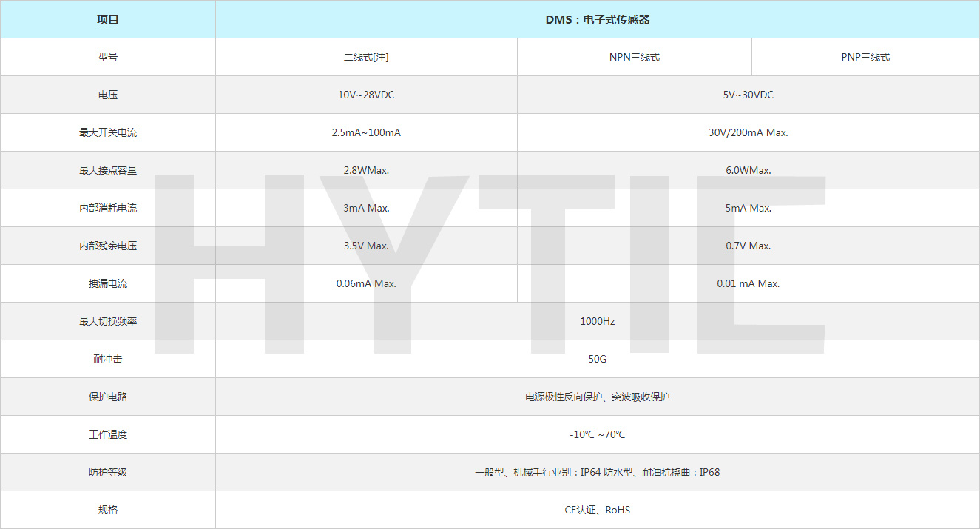
Task: Click the 0.01 mA Max. value
Action: pos(748,283)
